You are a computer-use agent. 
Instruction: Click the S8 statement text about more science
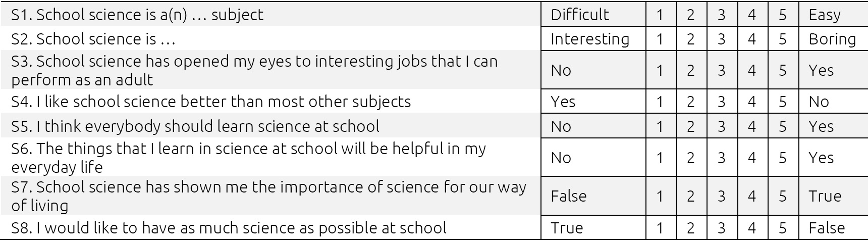(229, 228)
